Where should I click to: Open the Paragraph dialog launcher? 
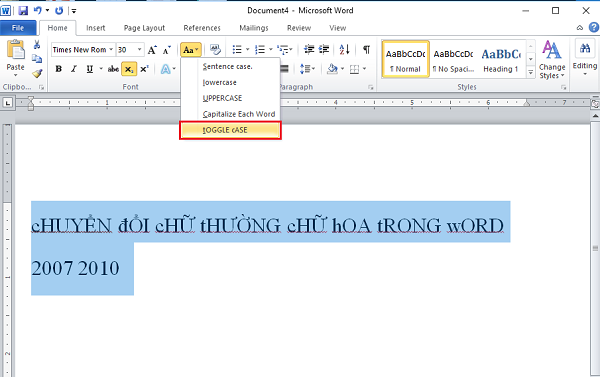coord(370,87)
